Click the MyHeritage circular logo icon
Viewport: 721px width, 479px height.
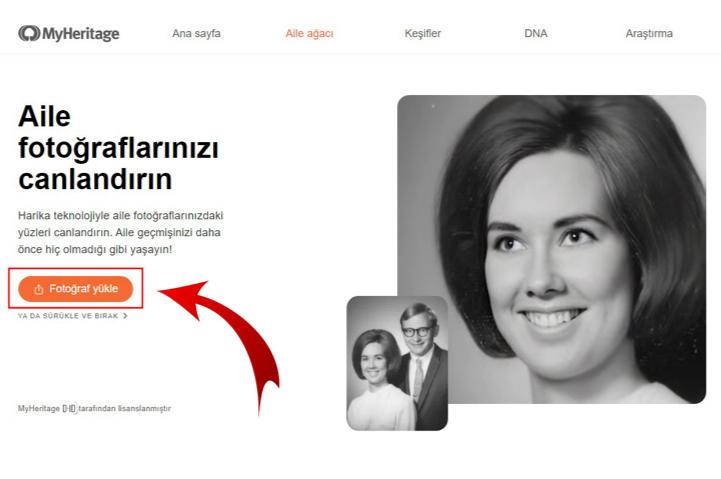[x=29, y=33]
